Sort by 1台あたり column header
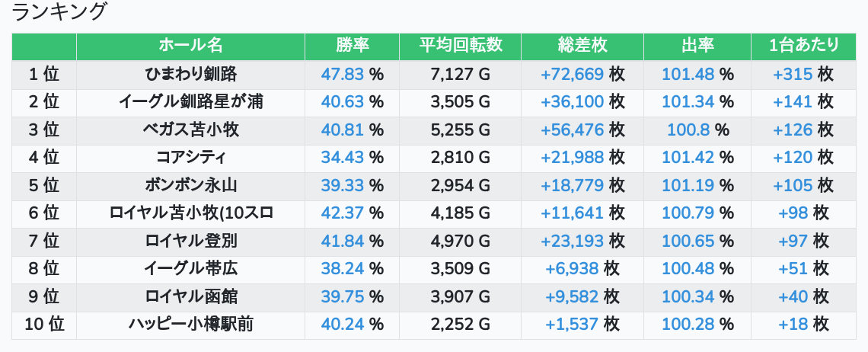Viewport: 868px width, 352px height. [803, 46]
